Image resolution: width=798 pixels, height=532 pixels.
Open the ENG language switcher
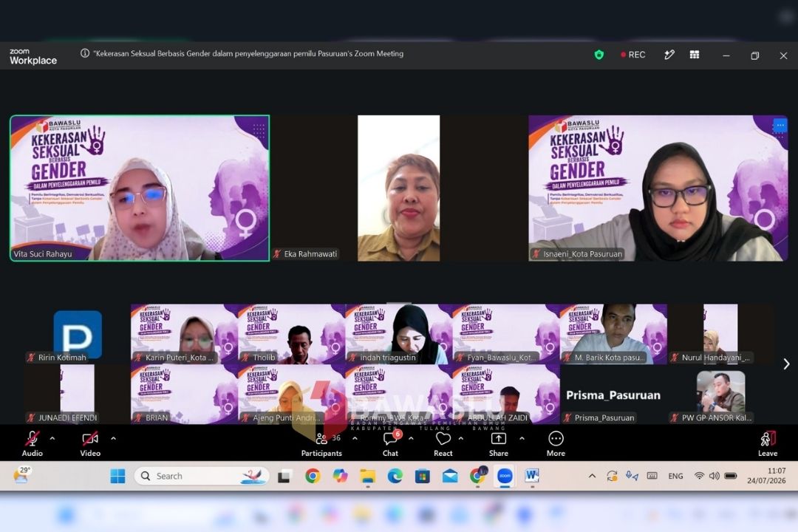point(675,476)
